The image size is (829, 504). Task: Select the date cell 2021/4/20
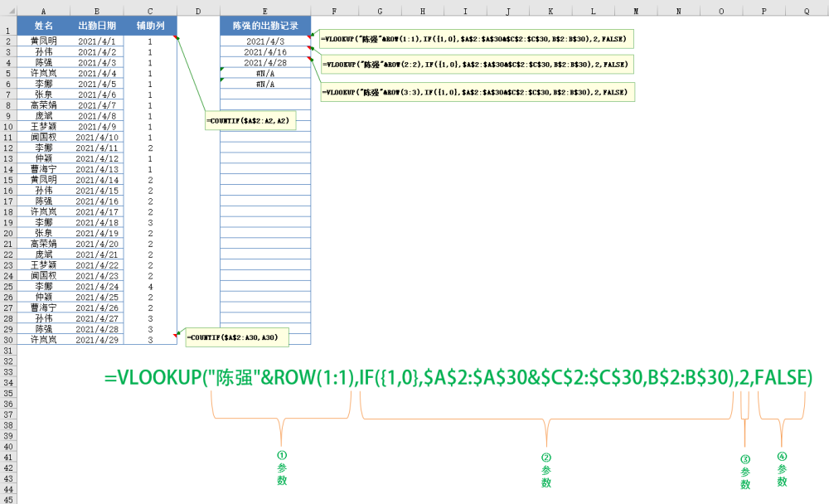click(97, 244)
